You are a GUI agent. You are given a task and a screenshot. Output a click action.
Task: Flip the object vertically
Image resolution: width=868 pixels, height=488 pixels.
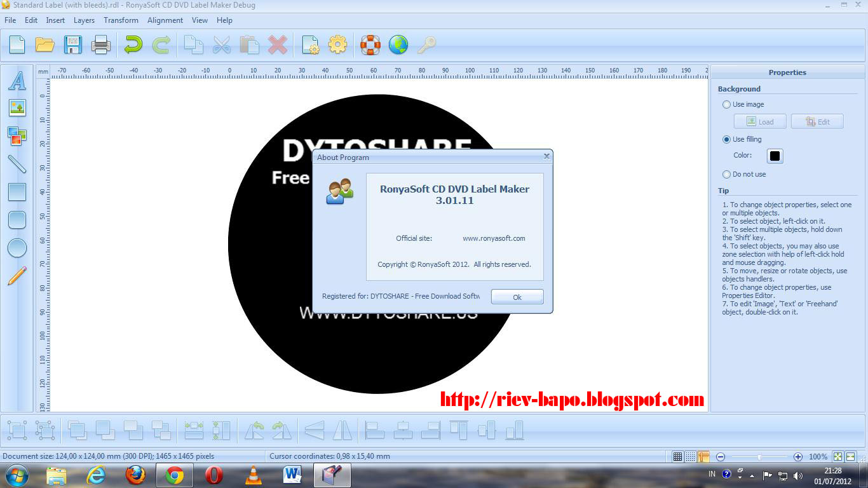(x=315, y=430)
